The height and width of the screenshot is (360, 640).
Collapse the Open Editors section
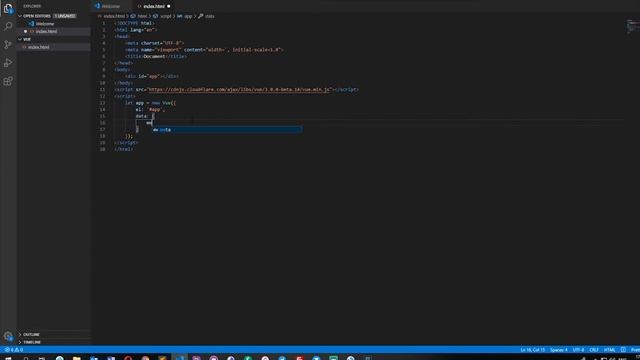(20, 16)
